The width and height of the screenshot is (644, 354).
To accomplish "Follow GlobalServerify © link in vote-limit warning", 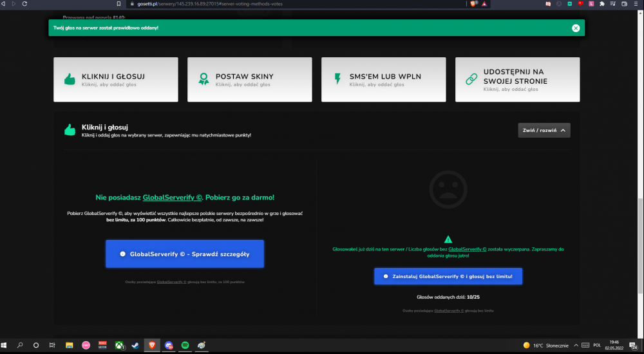I will (467, 249).
